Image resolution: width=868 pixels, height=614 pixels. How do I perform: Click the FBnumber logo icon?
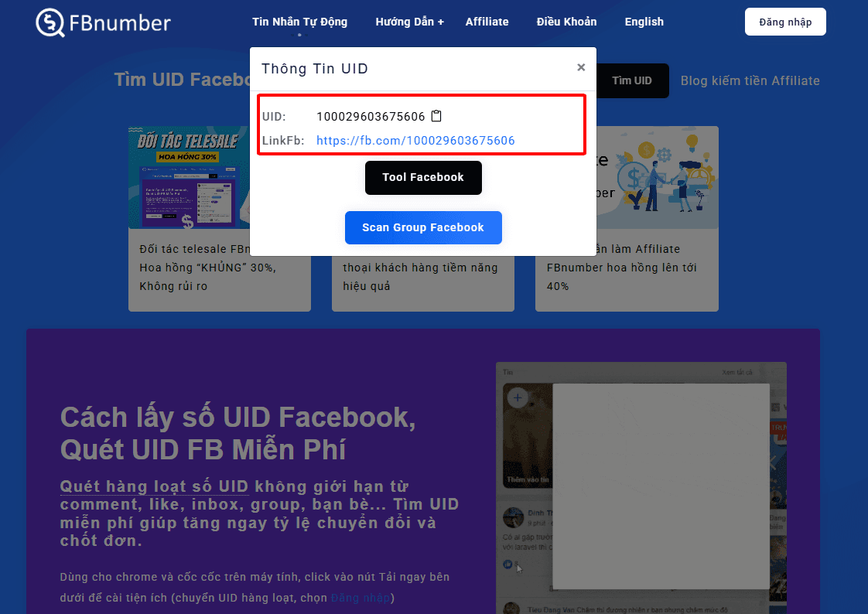[50, 22]
